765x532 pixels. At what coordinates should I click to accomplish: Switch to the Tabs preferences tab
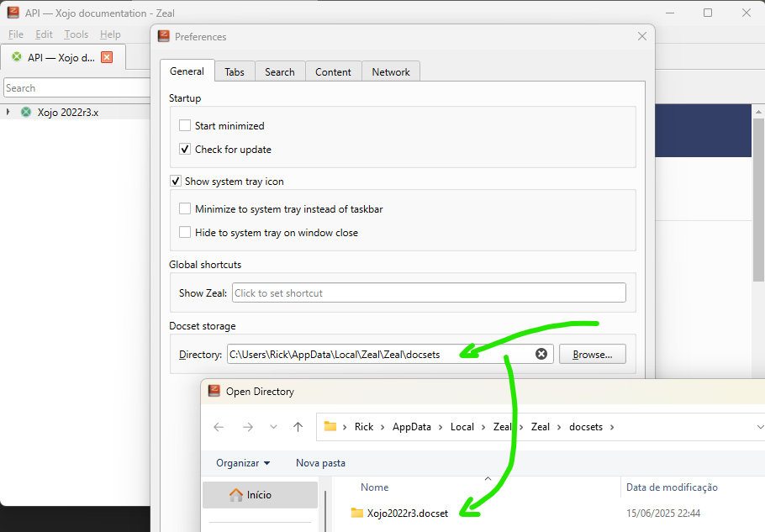coord(235,71)
